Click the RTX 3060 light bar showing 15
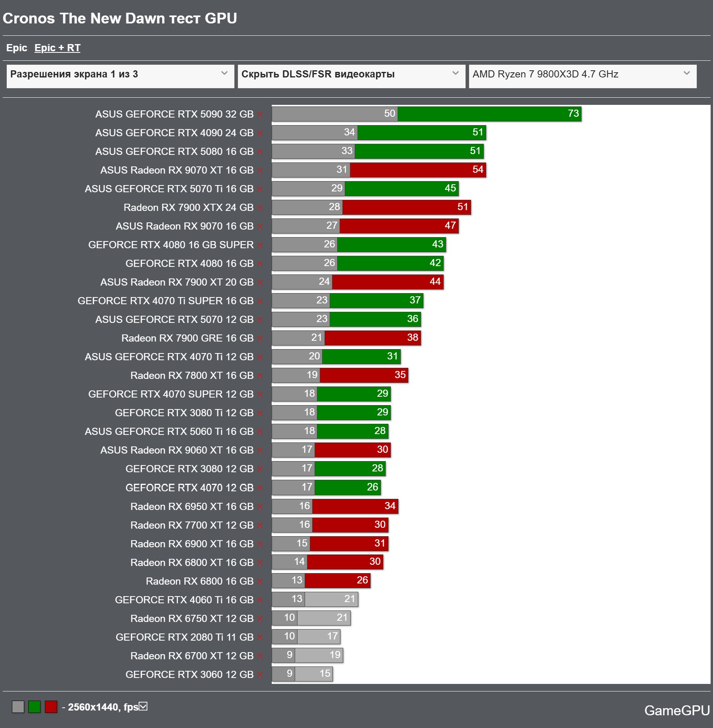Viewport: 713px width, 728px height. tap(314, 674)
